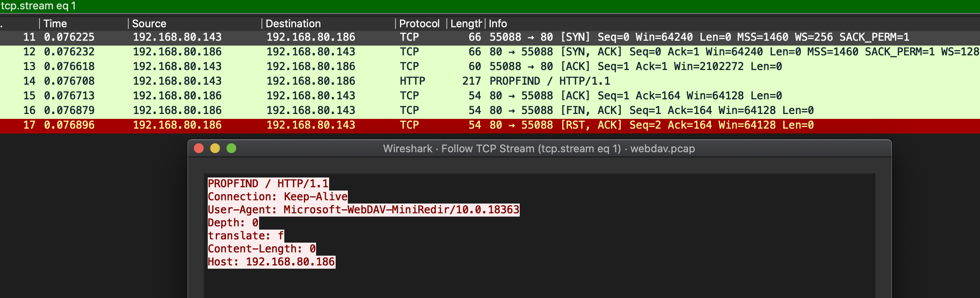Click the green zoom button on stream window
This screenshot has width=980, height=298.
click(232, 149)
